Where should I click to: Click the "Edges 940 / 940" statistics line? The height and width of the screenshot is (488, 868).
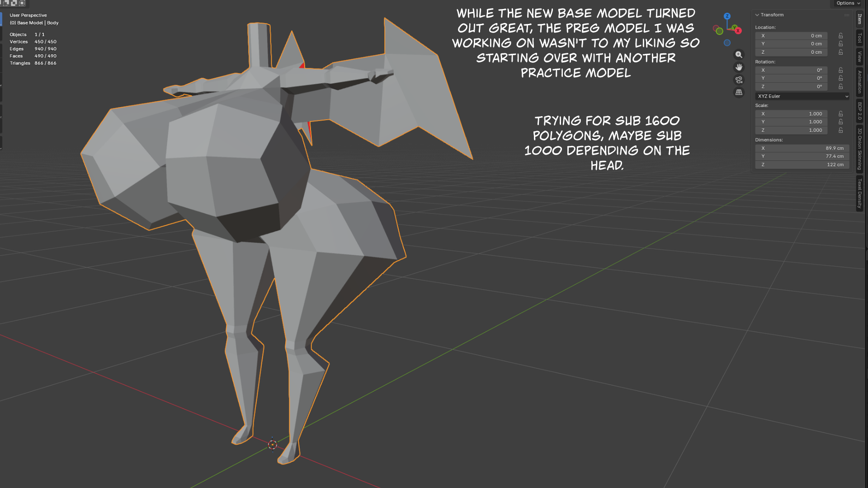pyautogui.click(x=33, y=49)
